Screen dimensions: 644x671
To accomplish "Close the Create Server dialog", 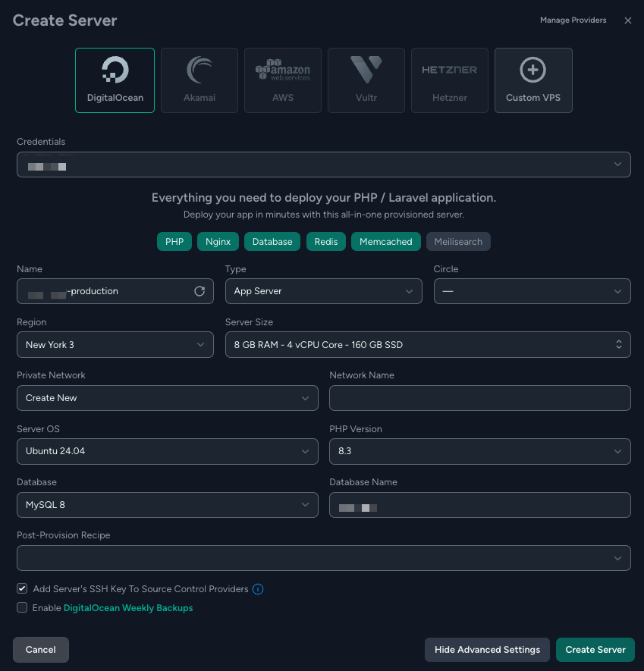I will (628, 20).
